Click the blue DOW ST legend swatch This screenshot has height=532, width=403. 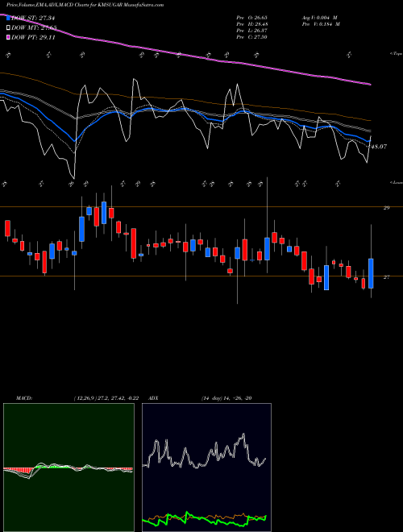[x=8, y=18]
